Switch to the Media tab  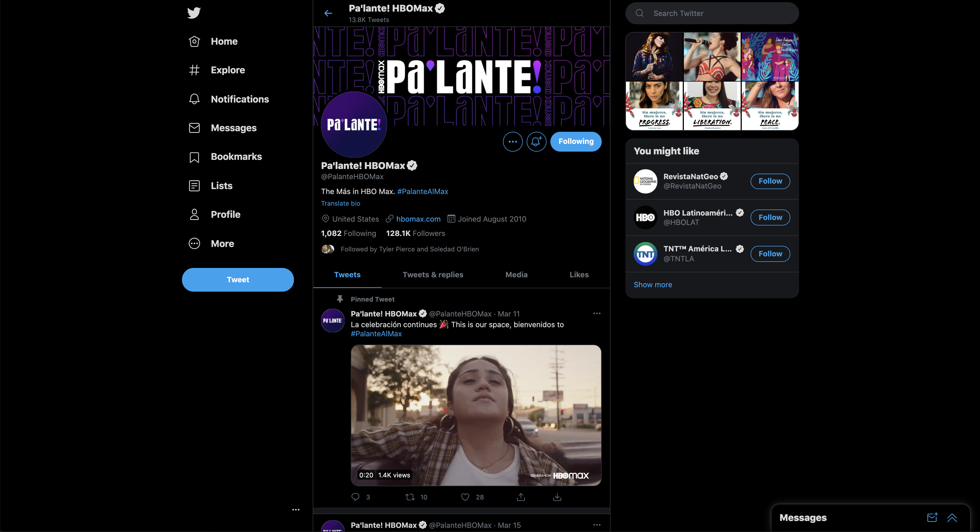(x=516, y=275)
